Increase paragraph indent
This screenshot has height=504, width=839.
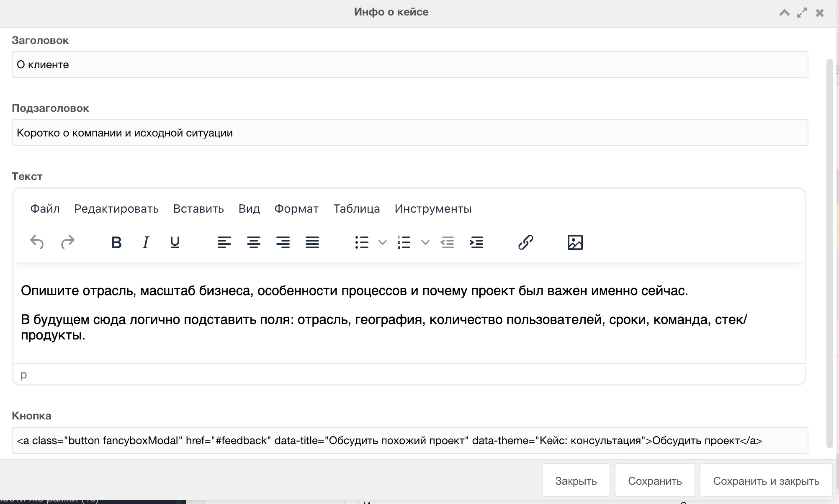(x=476, y=242)
